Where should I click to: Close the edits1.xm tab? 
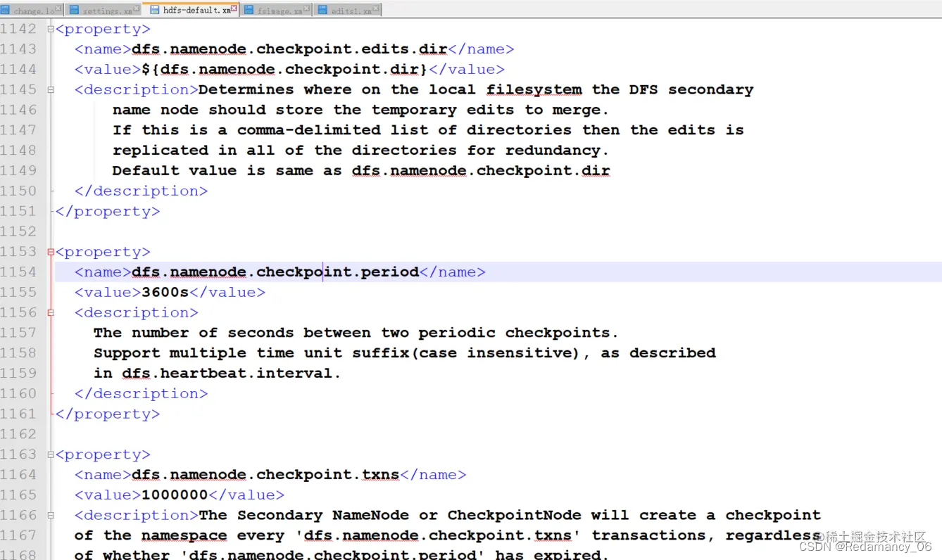point(377,8)
